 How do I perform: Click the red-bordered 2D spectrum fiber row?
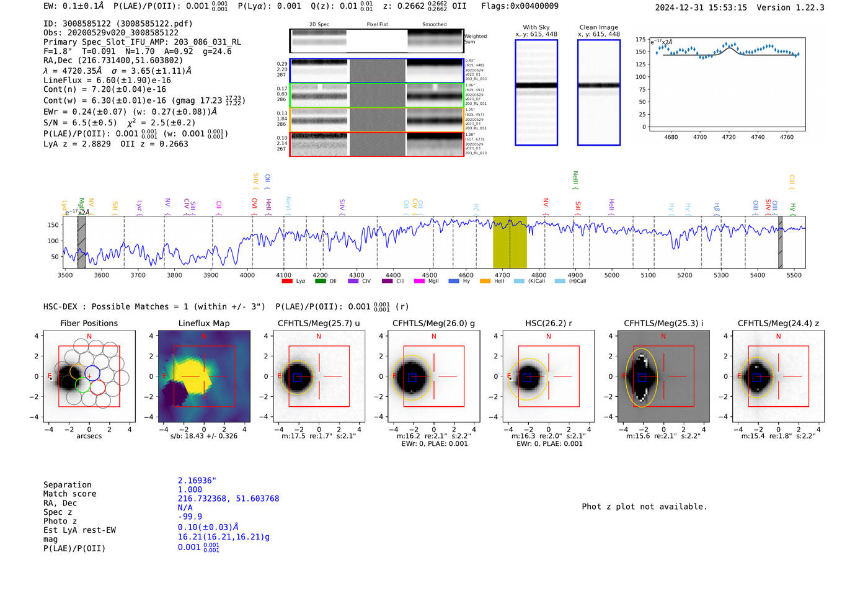point(376,144)
